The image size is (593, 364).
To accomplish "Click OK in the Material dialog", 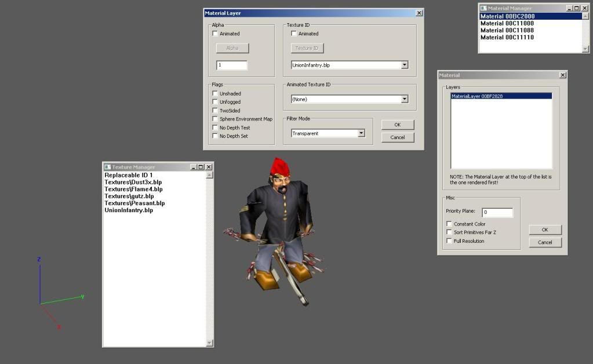I will click(x=545, y=230).
